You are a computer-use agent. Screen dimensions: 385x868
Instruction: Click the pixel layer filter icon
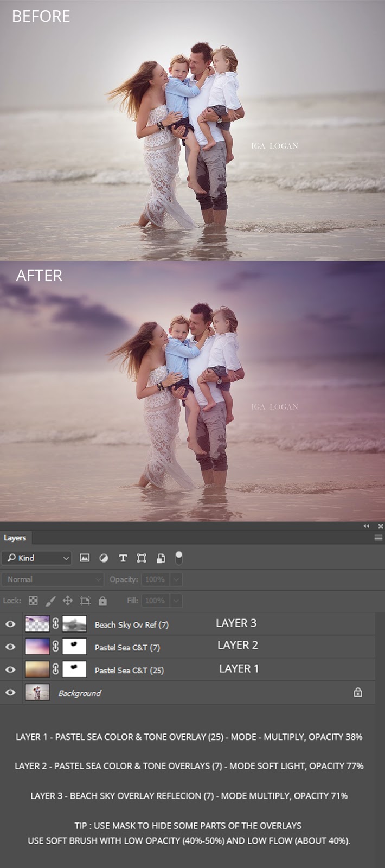tap(85, 558)
